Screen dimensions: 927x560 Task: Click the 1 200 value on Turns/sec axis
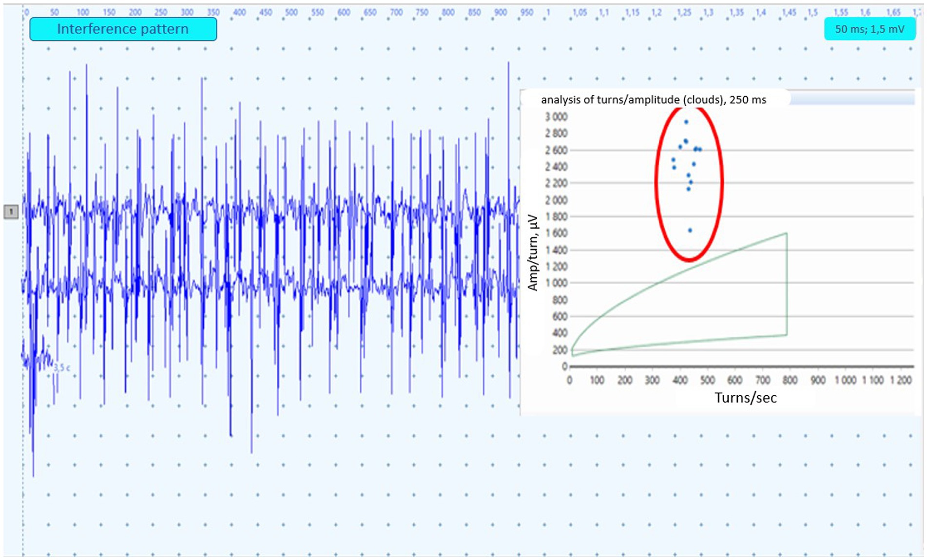click(x=901, y=380)
